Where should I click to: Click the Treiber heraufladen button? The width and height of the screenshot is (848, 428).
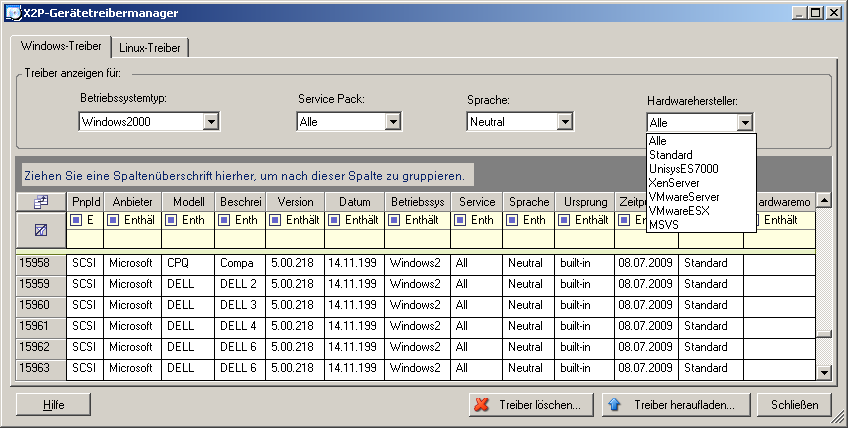pyautogui.click(x=676, y=405)
